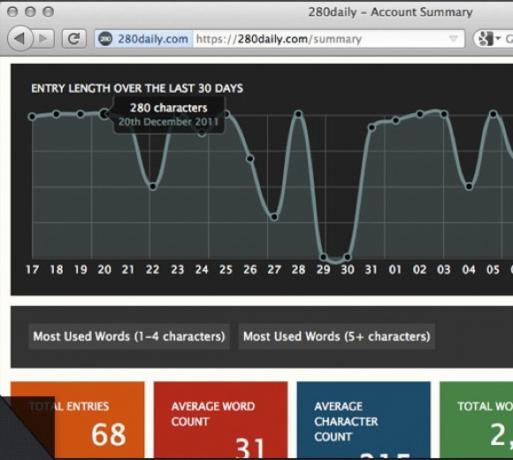Click the blue Average Character Count tile
The height and width of the screenshot is (460, 513).
pyautogui.click(x=364, y=420)
